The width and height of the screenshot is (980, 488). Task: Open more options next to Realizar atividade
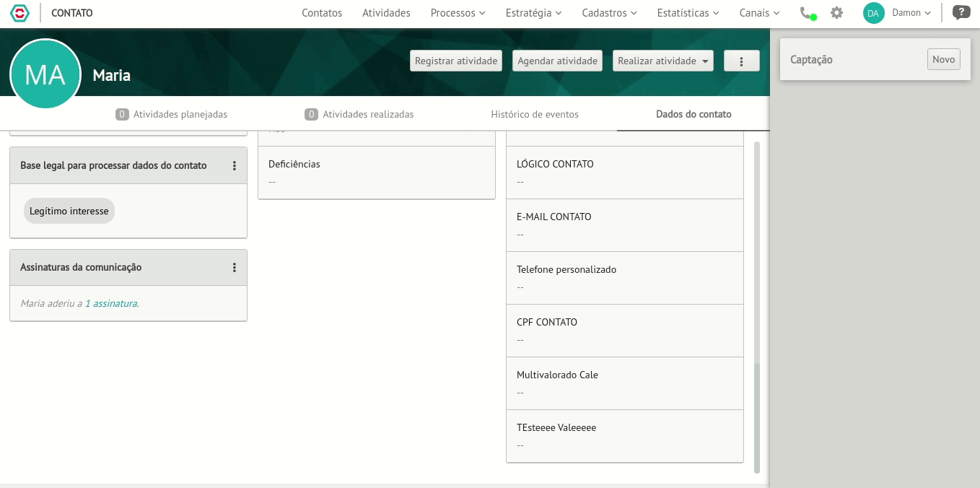(x=741, y=61)
